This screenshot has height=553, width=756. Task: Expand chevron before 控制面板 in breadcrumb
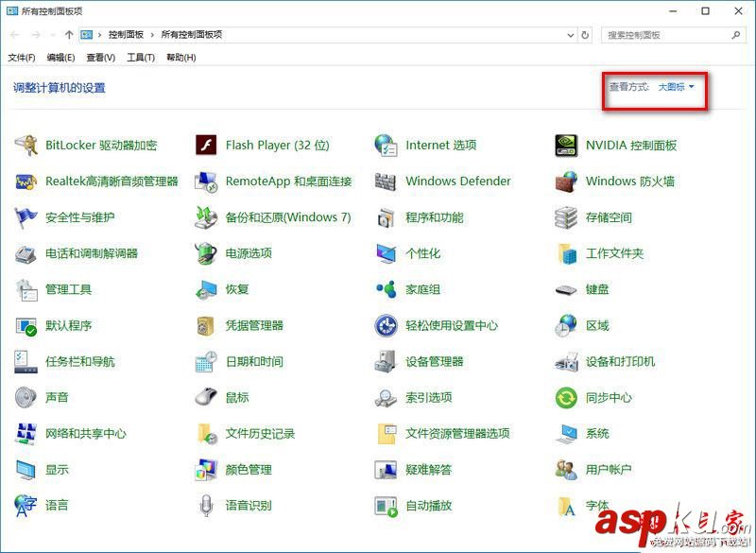tap(100, 35)
